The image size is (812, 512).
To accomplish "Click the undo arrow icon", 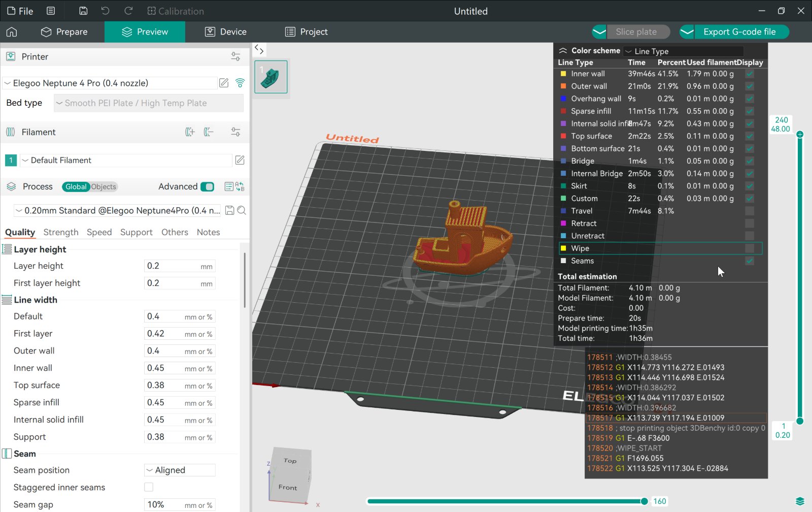I will pos(105,11).
